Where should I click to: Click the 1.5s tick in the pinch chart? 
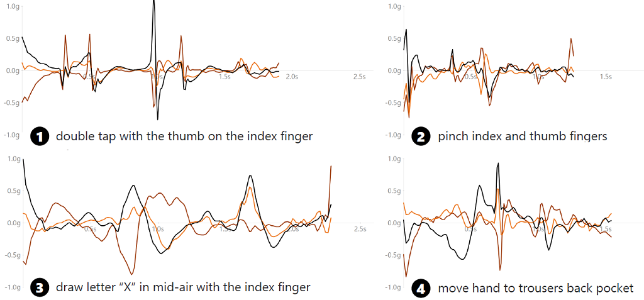pyautogui.click(x=605, y=76)
